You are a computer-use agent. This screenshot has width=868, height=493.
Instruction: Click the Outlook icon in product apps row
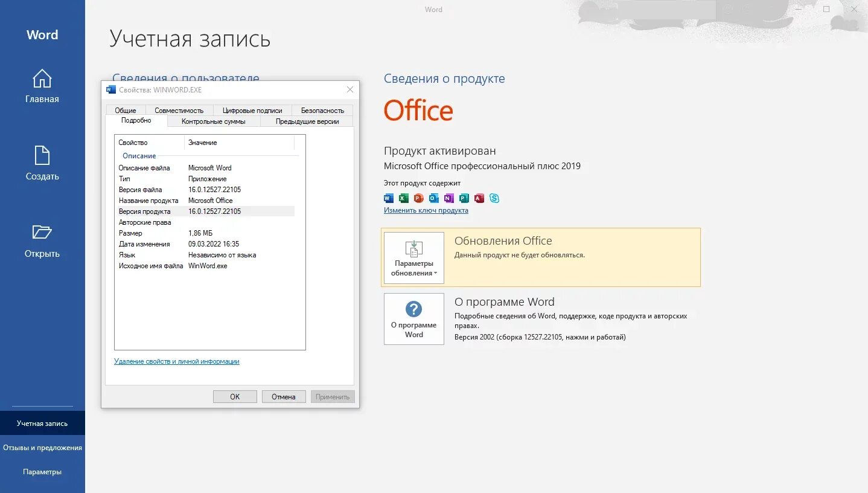(x=434, y=198)
